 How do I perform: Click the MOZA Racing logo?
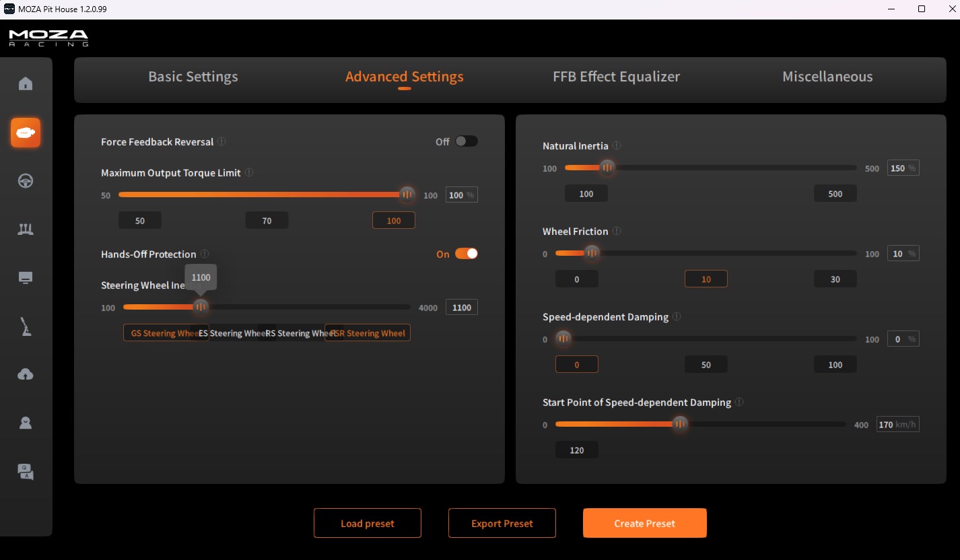(x=48, y=38)
